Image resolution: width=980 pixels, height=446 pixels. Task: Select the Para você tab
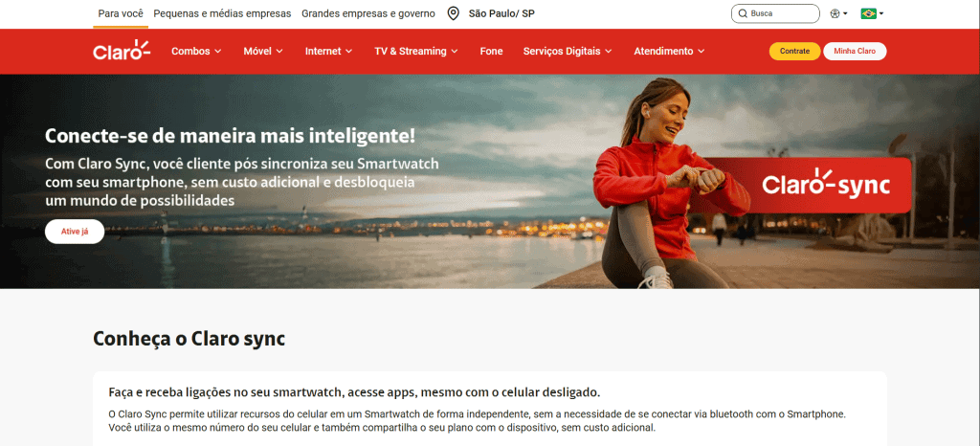121,13
